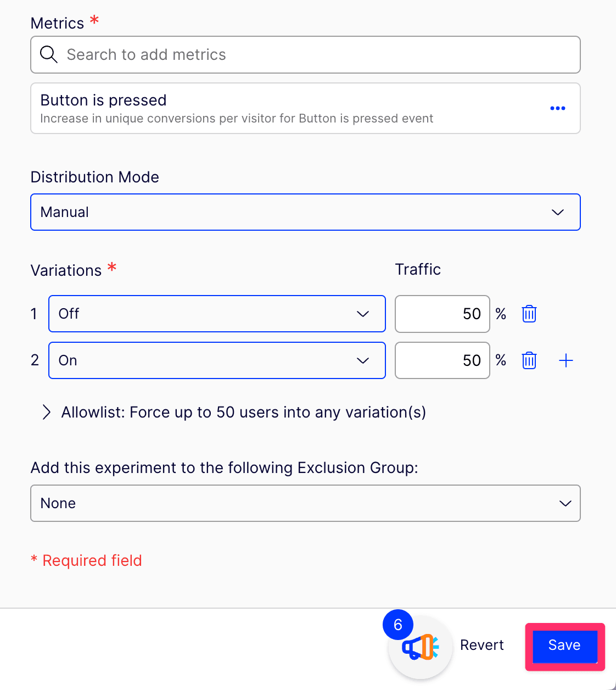Delete variation 1 with its trash icon
Image resolution: width=616 pixels, height=690 pixels.
click(x=529, y=314)
